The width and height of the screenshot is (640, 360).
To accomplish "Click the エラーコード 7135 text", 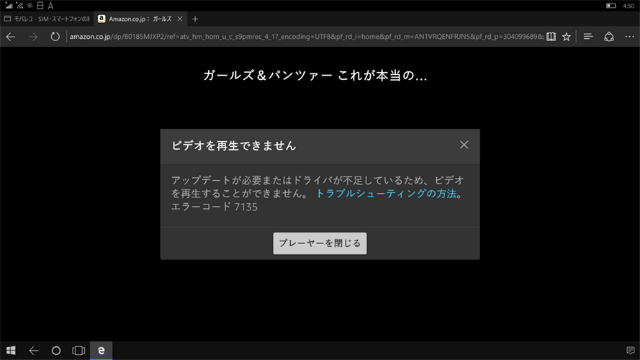I will coord(214,207).
